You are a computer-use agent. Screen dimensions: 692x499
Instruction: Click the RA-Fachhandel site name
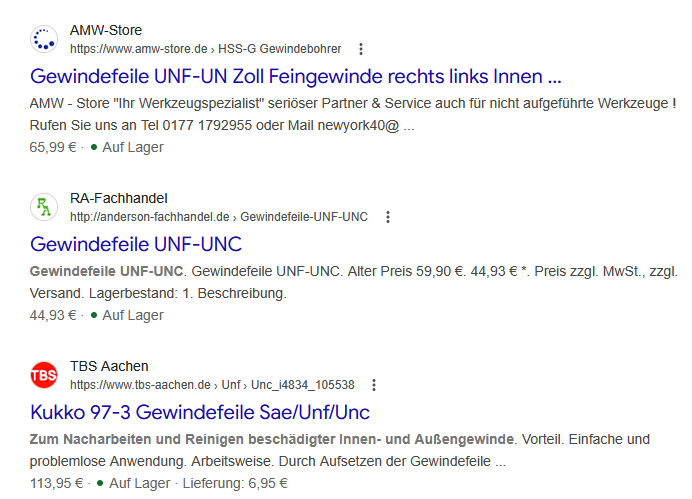pyautogui.click(x=119, y=198)
